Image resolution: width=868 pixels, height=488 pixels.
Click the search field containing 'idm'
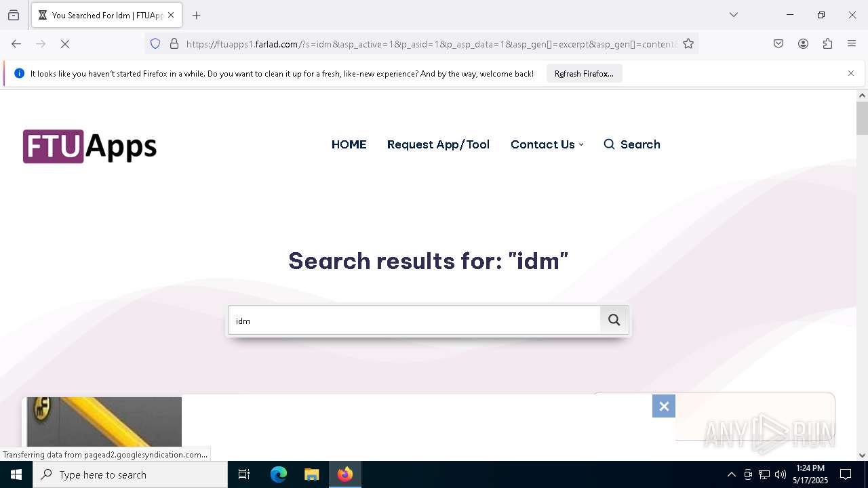pos(414,320)
